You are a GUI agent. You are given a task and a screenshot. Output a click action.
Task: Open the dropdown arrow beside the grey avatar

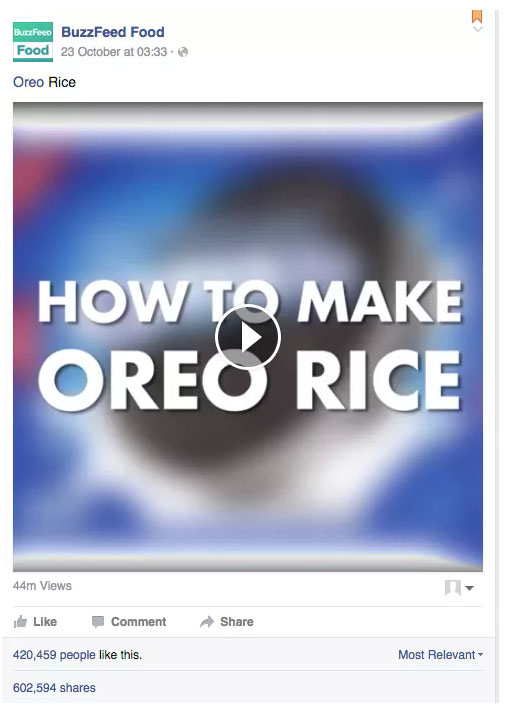[469, 588]
